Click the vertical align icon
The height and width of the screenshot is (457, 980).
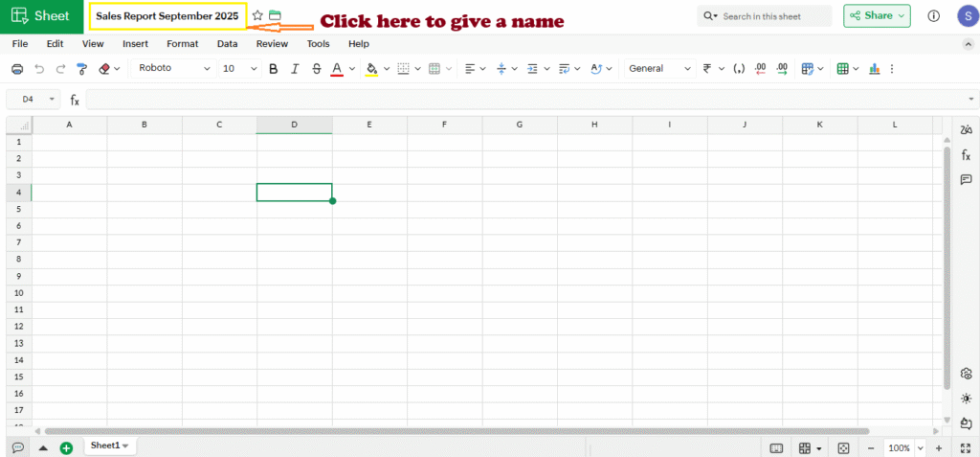coord(501,69)
